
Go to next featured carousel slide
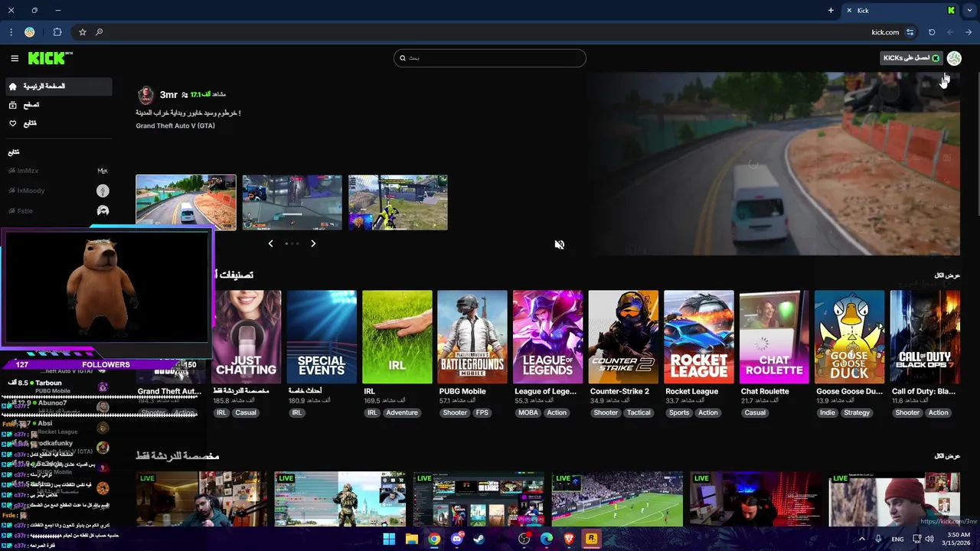[313, 243]
